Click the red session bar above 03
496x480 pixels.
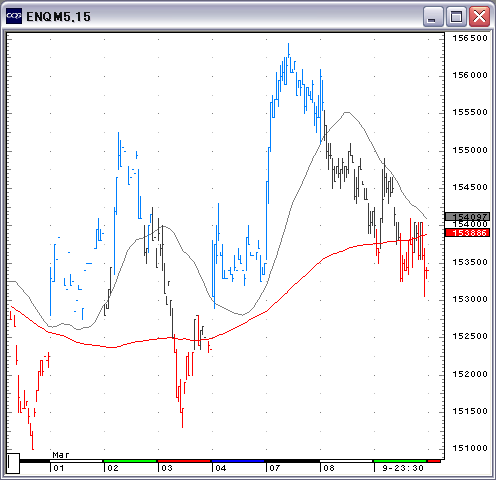(x=184, y=461)
